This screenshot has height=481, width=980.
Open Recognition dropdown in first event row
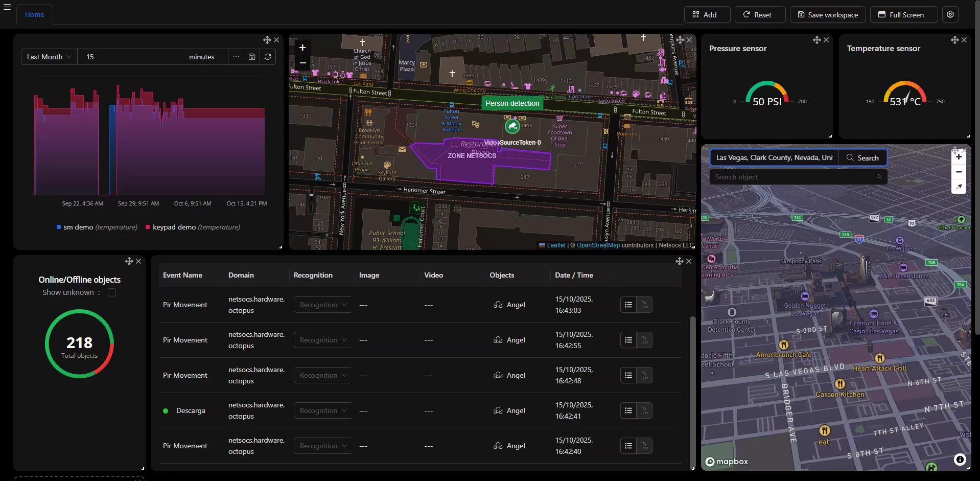coord(322,305)
